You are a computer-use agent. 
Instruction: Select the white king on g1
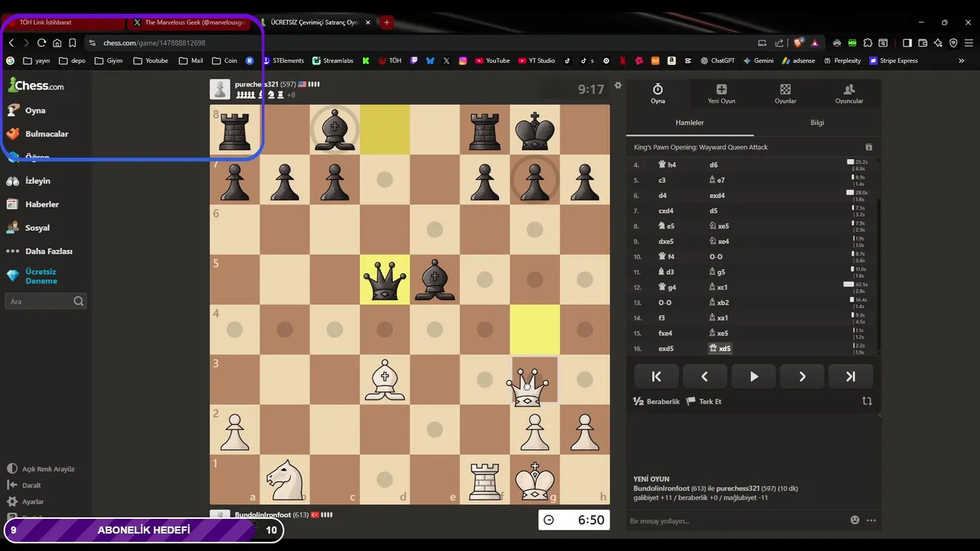[x=535, y=480]
